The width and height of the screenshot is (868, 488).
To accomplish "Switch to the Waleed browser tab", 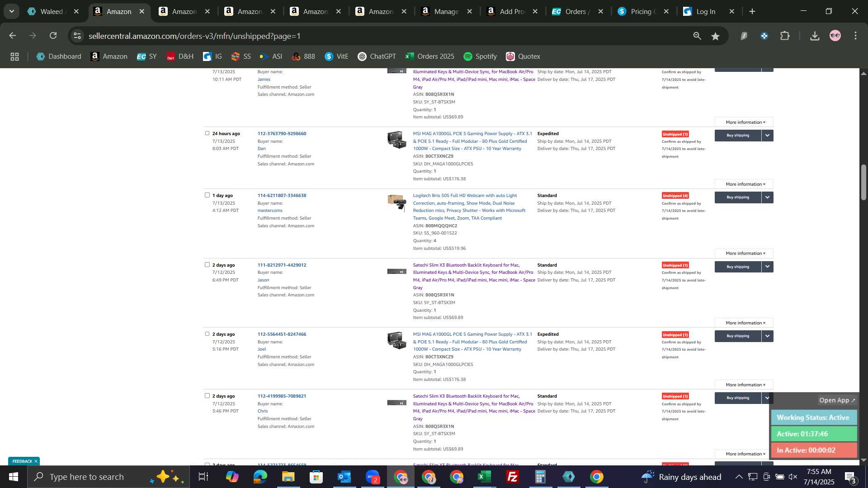I will 52,12.
